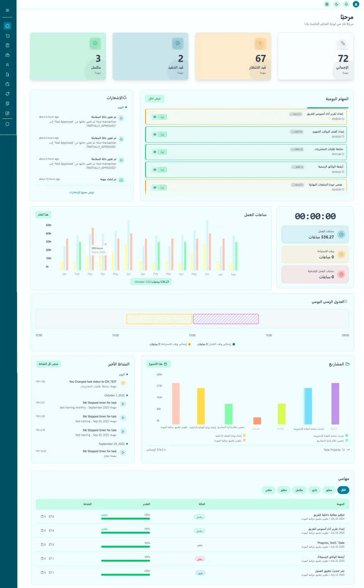364x588 pixels.
Task: Click the purple Pr07 bar in the projects chart
Action: [x=335, y=404]
